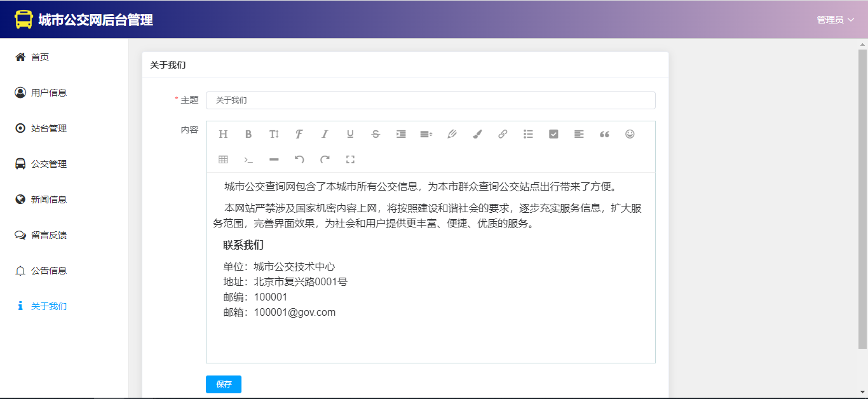
Task: Toggle underline formatting
Action: pos(350,134)
